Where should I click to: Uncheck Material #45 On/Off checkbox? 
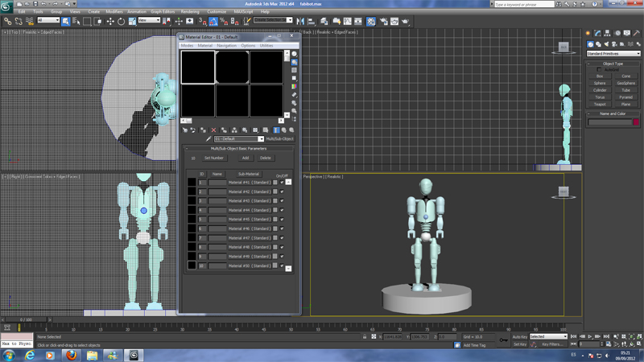pyautogui.click(x=282, y=220)
